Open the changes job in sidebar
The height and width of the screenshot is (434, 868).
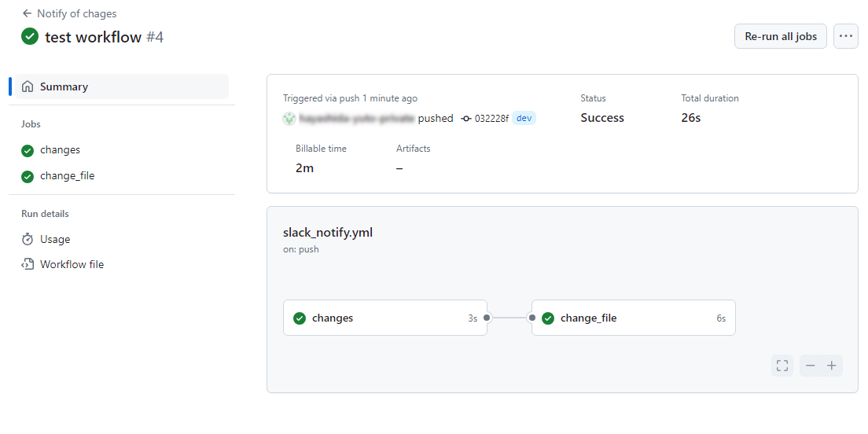coord(60,150)
